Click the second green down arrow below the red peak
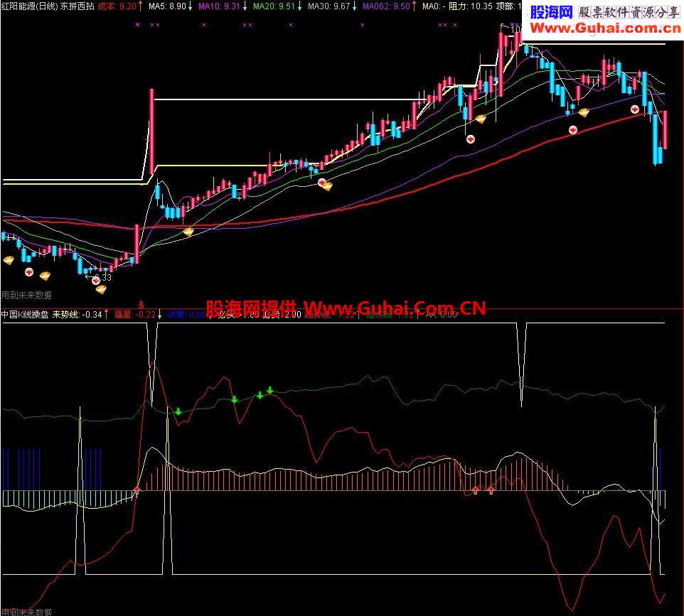 pyautogui.click(x=234, y=399)
